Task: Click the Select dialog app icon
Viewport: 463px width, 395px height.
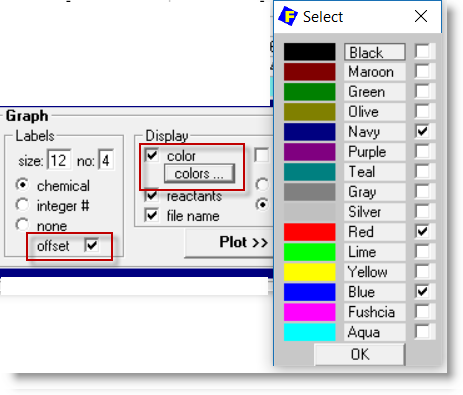Action: [x=288, y=16]
